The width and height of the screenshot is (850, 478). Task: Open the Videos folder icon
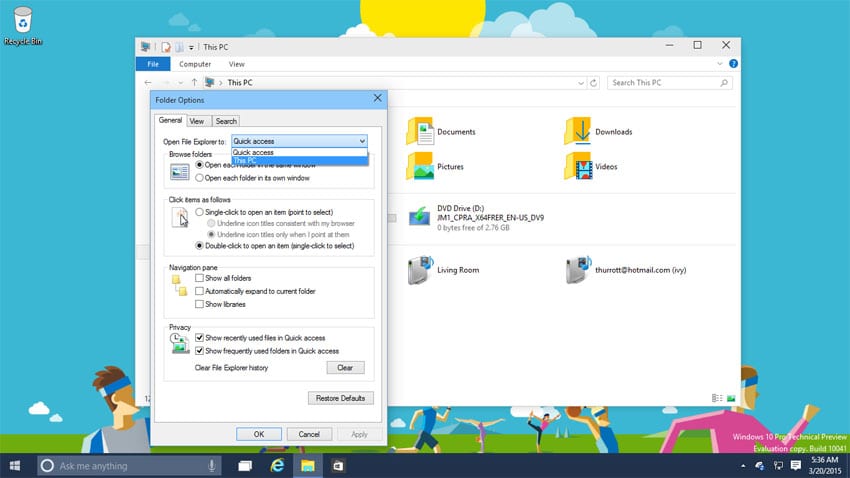pyautogui.click(x=578, y=166)
